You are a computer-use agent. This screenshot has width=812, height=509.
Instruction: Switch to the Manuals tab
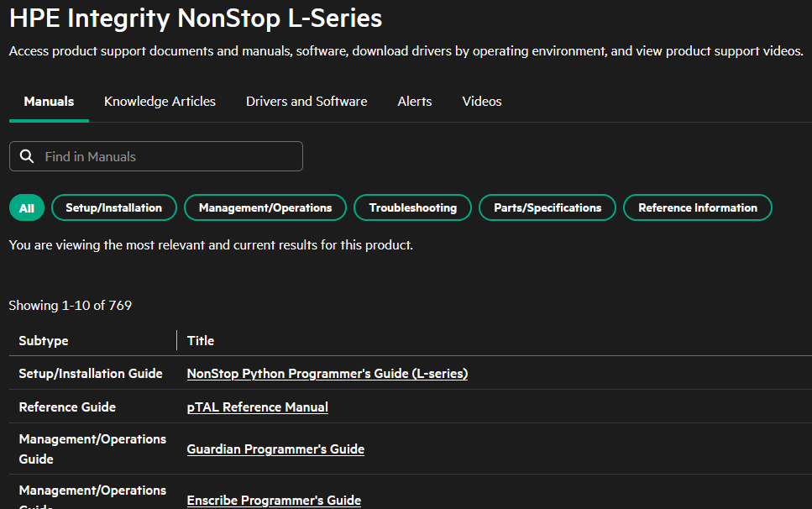coord(49,102)
